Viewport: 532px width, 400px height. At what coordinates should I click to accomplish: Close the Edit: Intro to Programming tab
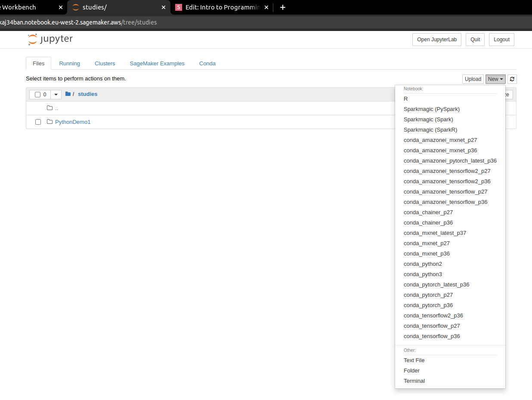click(266, 7)
